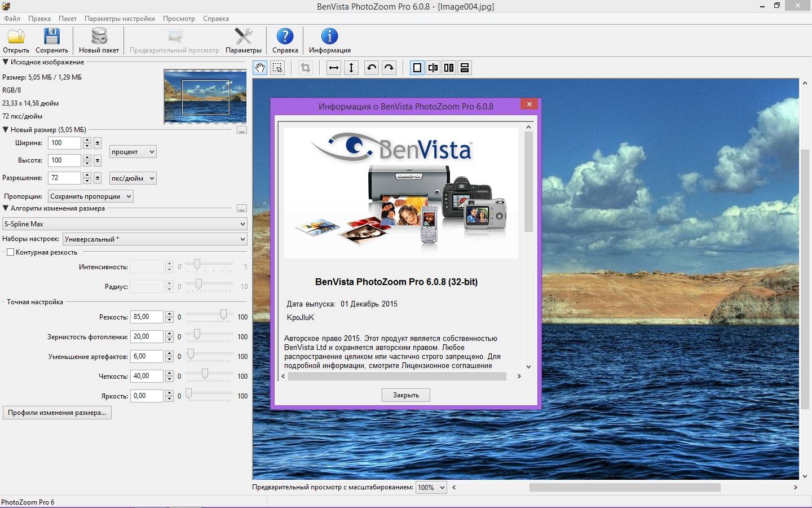Switch to side-by-side vertical split preview
812x508 pixels.
coord(449,68)
